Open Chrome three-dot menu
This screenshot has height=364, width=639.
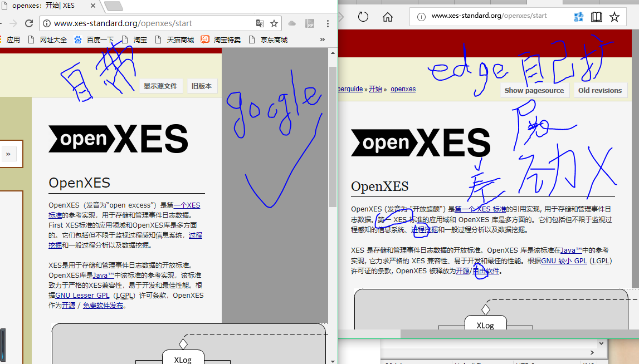pyautogui.click(x=328, y=23)
